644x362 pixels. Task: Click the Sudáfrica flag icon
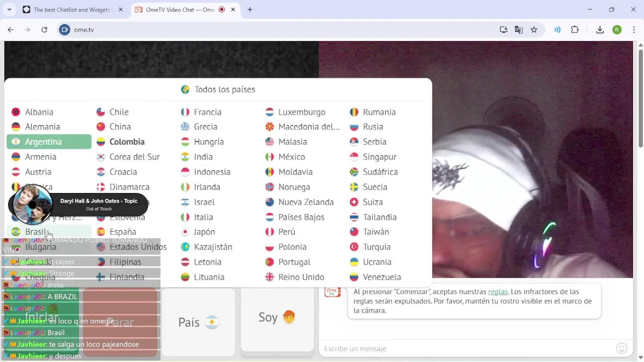pyautogui.click(x=354, y=172)
